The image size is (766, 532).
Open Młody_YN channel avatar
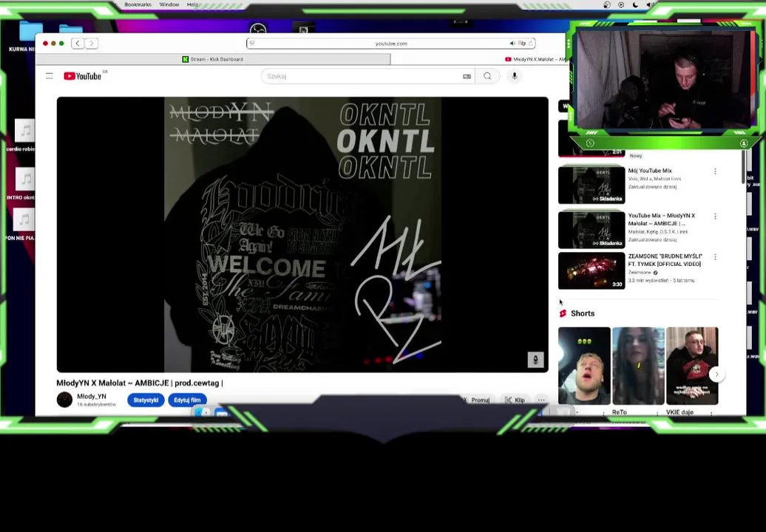tap(64, 400)
